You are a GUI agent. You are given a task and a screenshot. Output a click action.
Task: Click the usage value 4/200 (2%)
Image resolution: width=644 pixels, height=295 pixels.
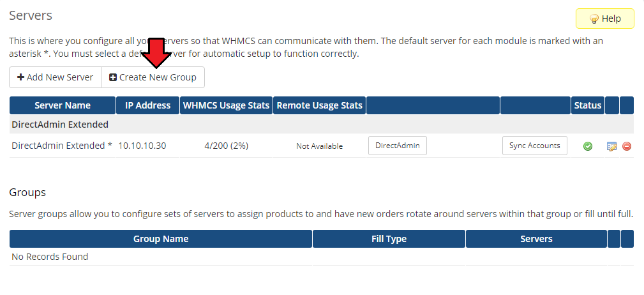tap(227, 146)
